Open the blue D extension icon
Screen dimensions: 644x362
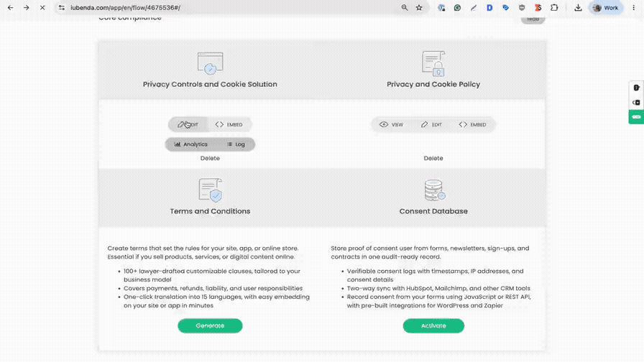(x=489, y=8)
